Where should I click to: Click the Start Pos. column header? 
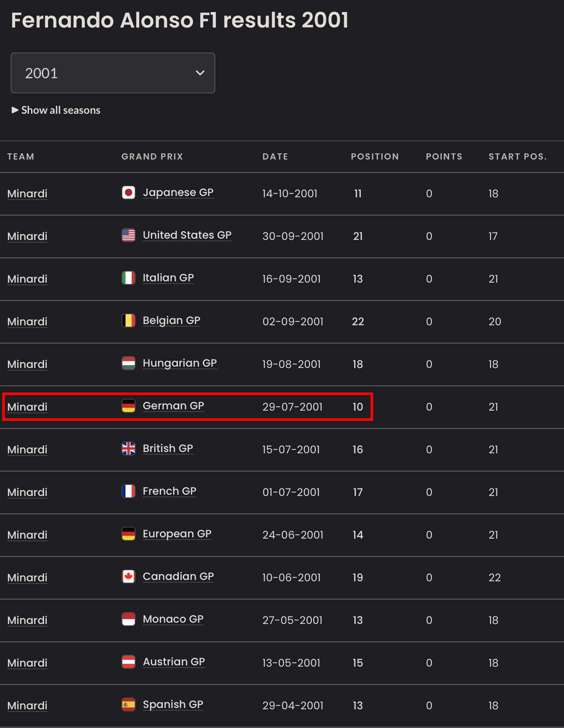point(517,156)
